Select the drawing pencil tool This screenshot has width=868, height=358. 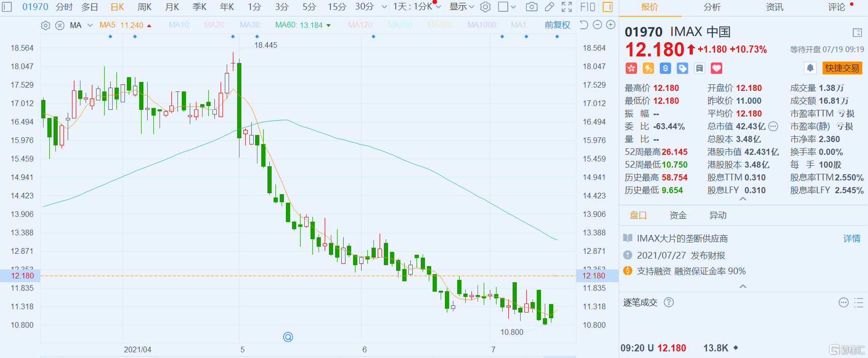pyautogui.click(x=549, y=7)
